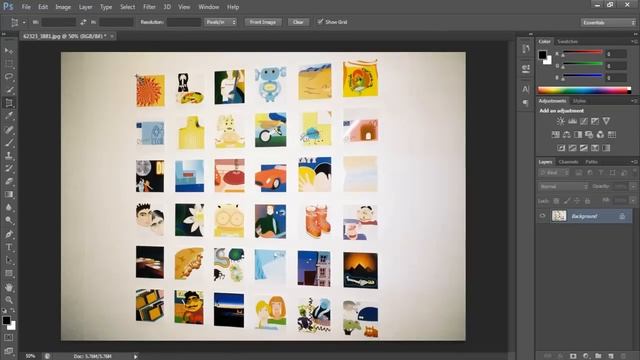The image size is (640, 360).
Task: Change screen mode at toolbox bottom
Action: 9,351
